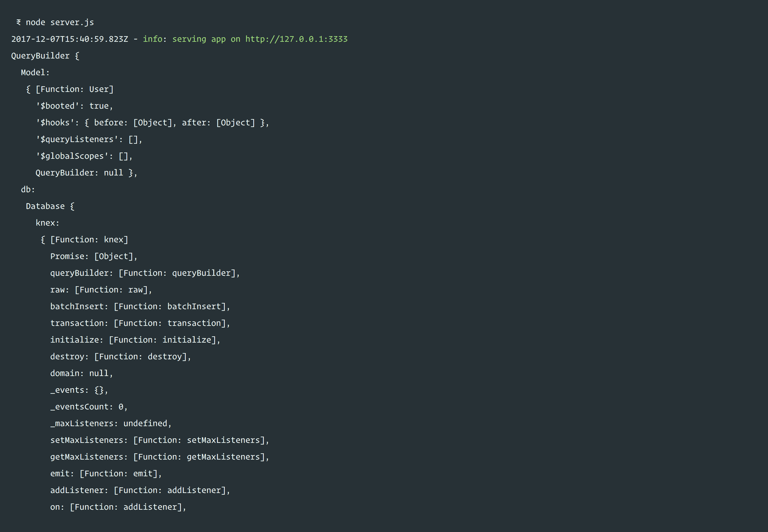Select the [Function: User] text
This screenshot has height=532, width=768.
coord(74,89)
